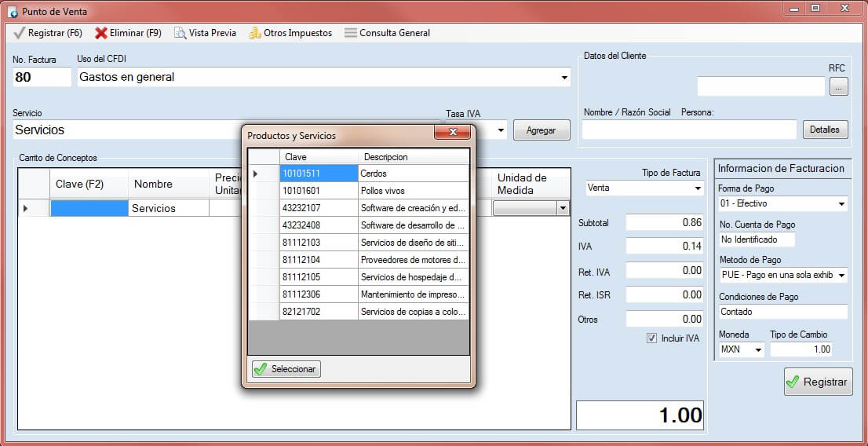
Task: Select the Pollos vivos description cell
Action: pyautogui.click(x=414, y=191)
